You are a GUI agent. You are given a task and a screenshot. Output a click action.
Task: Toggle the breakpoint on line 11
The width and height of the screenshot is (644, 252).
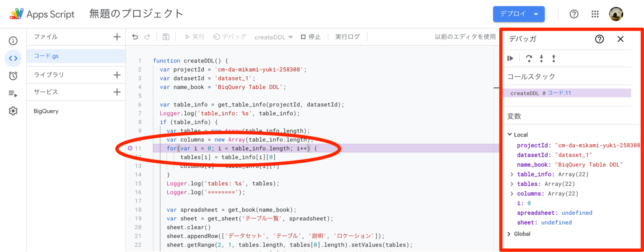130,148
